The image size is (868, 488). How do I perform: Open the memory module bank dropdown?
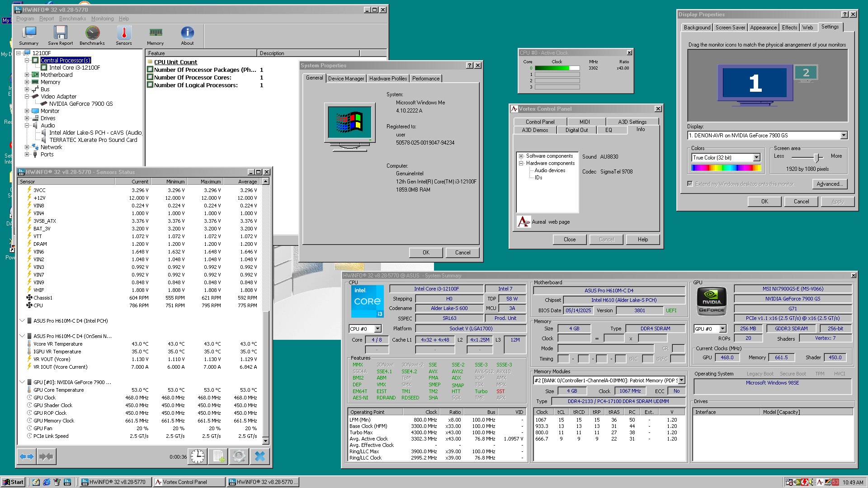[x=681, y=380]
